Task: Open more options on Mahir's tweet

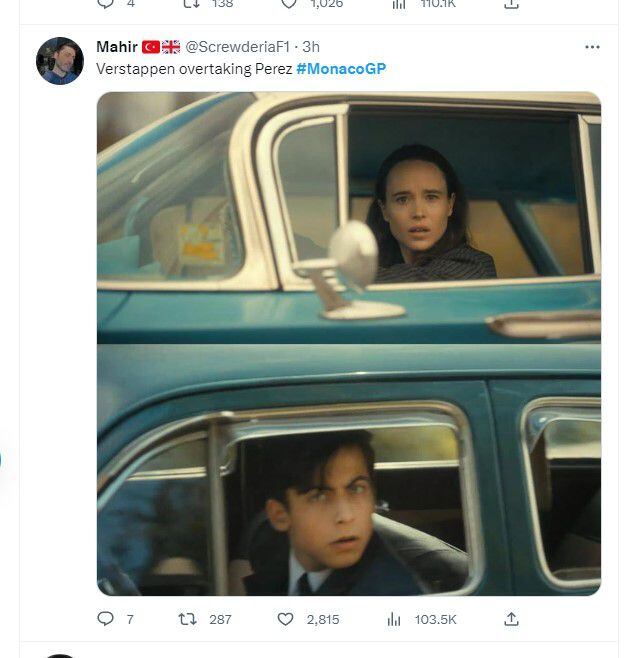Action: [x=592, y=47]
